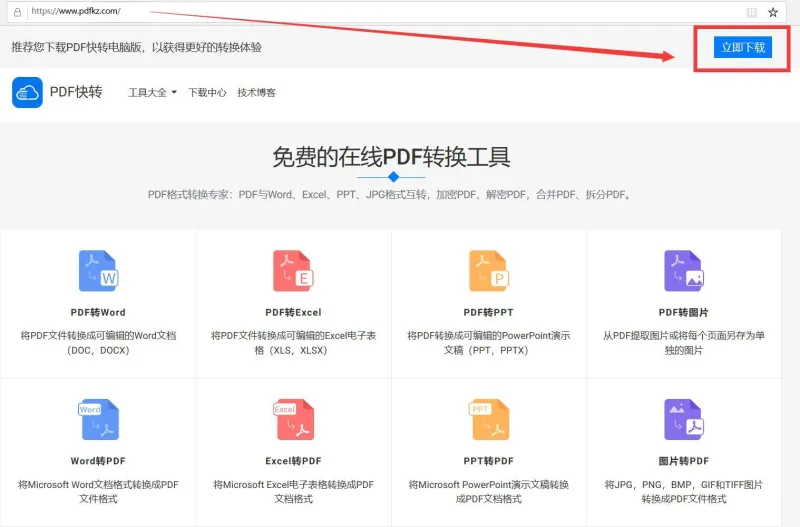Screen dimensions: 800x527
Task: Click the PPT转PDF title link
Action: click(488, 461)
